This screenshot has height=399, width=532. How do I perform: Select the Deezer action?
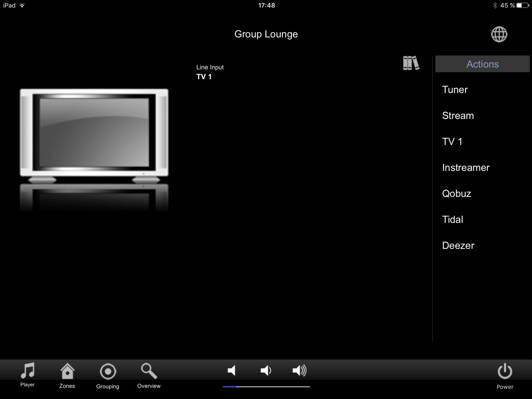(x=458, y=246)
